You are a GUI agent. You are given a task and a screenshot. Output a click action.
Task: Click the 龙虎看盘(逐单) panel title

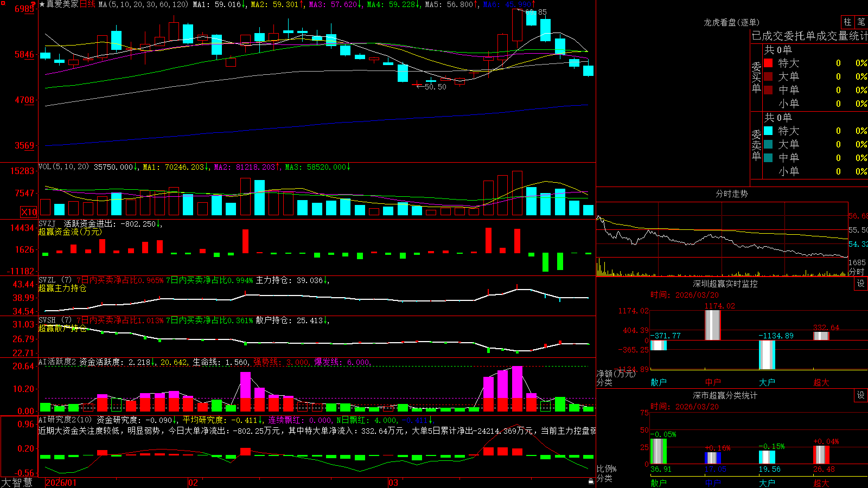pos(731,22)
